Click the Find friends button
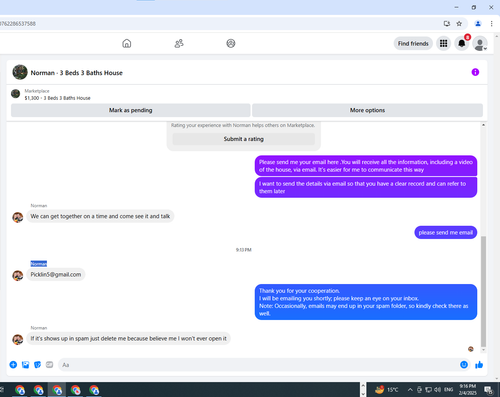Image resolution: width=500 pixels, height=397 pixels. (413, 43)
